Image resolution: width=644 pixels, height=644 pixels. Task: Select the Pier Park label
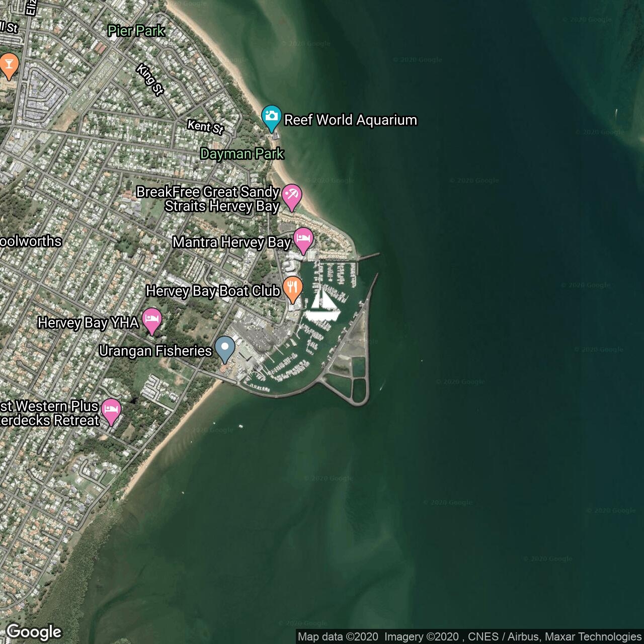[136, 31]
